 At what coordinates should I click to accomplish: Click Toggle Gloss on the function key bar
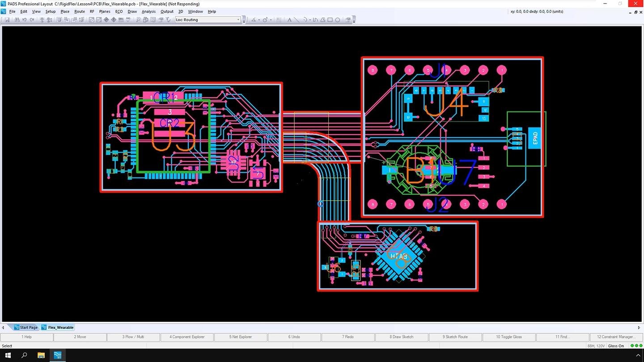click(509, 337)
